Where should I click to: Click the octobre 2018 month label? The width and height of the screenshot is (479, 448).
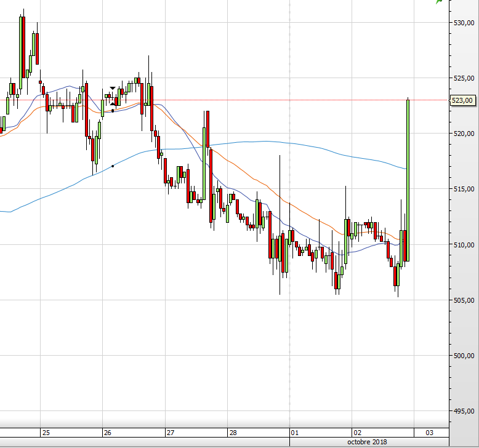point(367,442)
